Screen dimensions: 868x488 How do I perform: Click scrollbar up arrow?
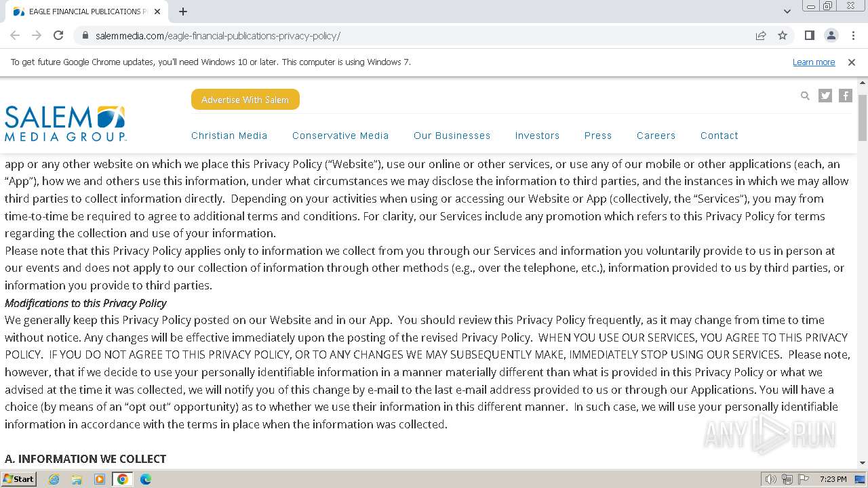(863, 83)
